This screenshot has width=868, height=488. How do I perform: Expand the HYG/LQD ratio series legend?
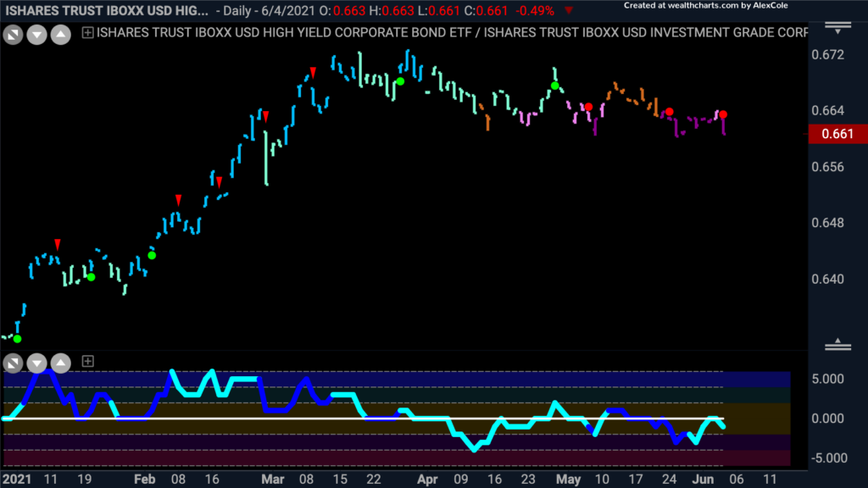[87, 33]
